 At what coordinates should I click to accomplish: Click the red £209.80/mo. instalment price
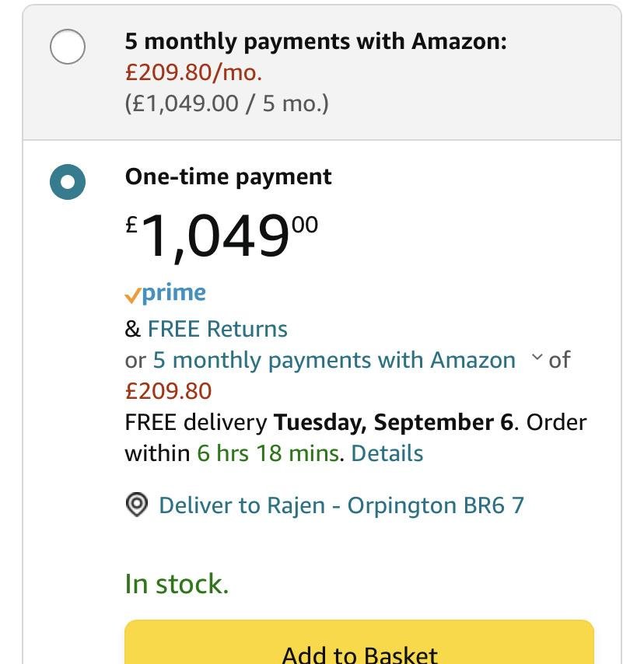point(194,72)
